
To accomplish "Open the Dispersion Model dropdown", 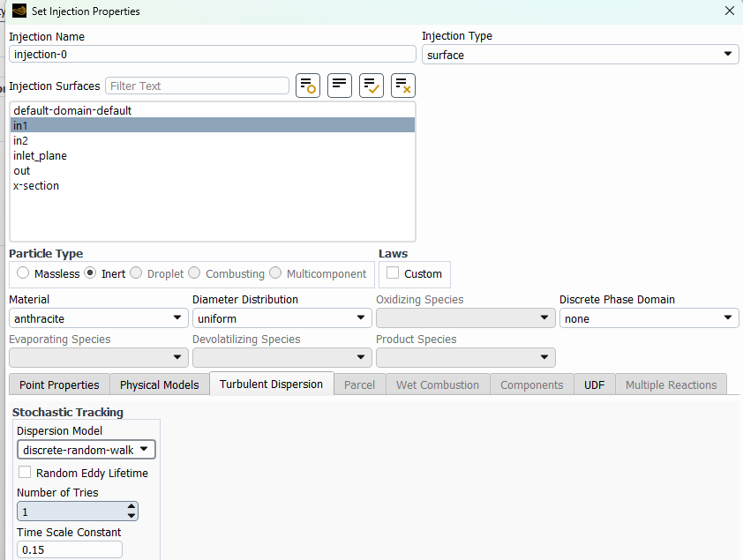I will 86,450.
